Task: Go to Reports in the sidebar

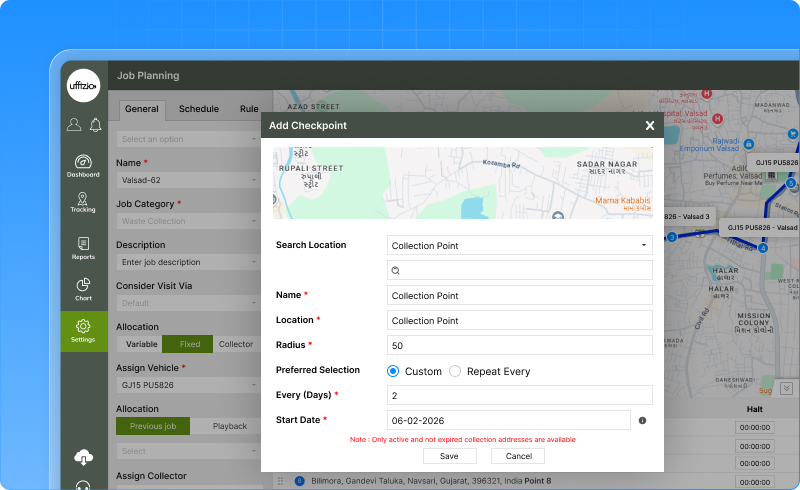Action: [x=83, y=248]
